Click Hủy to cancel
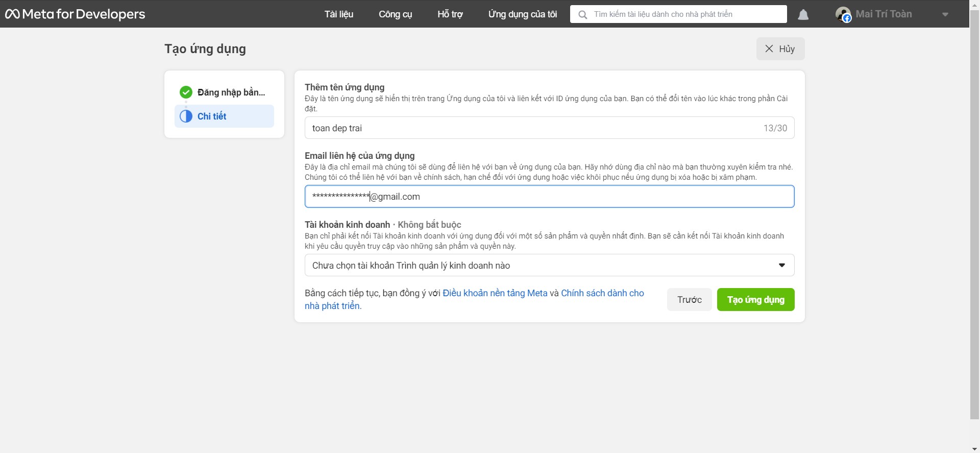The height and width of the screenshot is (453, 980). pyautogui.click(x=780, y=49)
